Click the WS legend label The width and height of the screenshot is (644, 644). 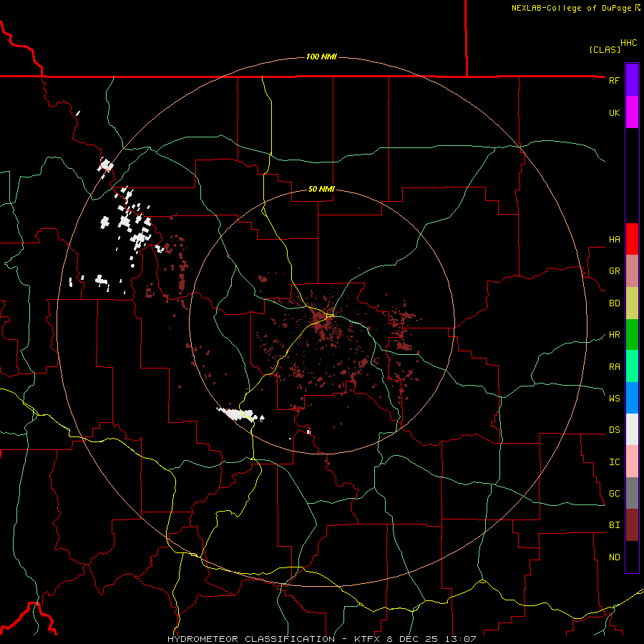tap(614, 398)
